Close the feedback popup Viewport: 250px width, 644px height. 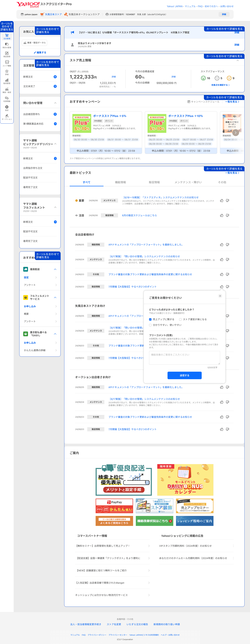point(220,296)
